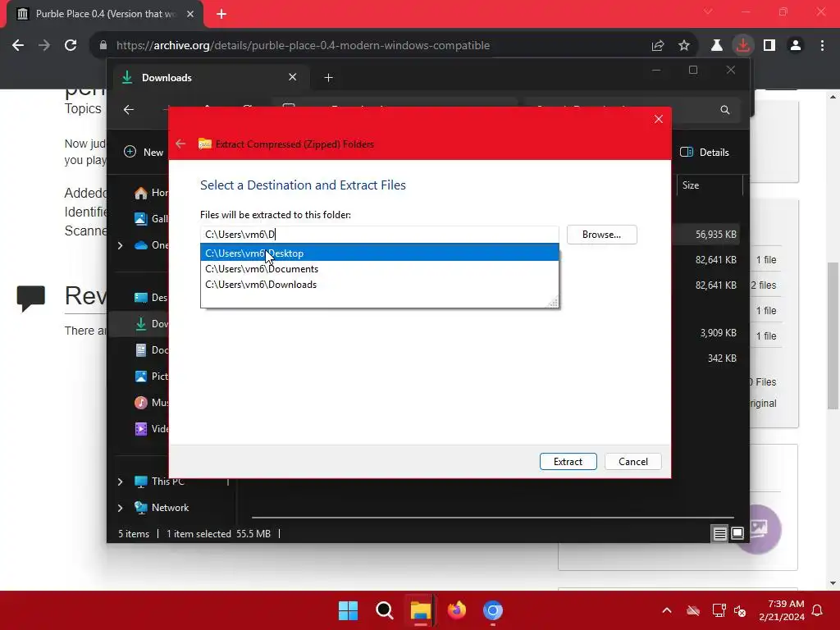Viewport: 840px width, 630px height.
Task: Open volume muted tray icon
Action: click(741, 610)
